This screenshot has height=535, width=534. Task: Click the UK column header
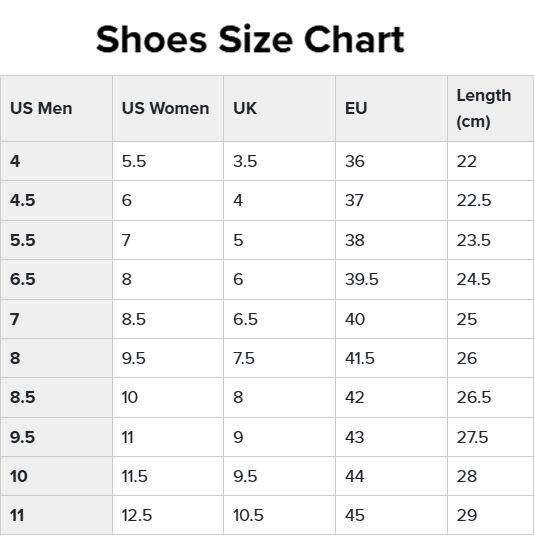(279, 109)
